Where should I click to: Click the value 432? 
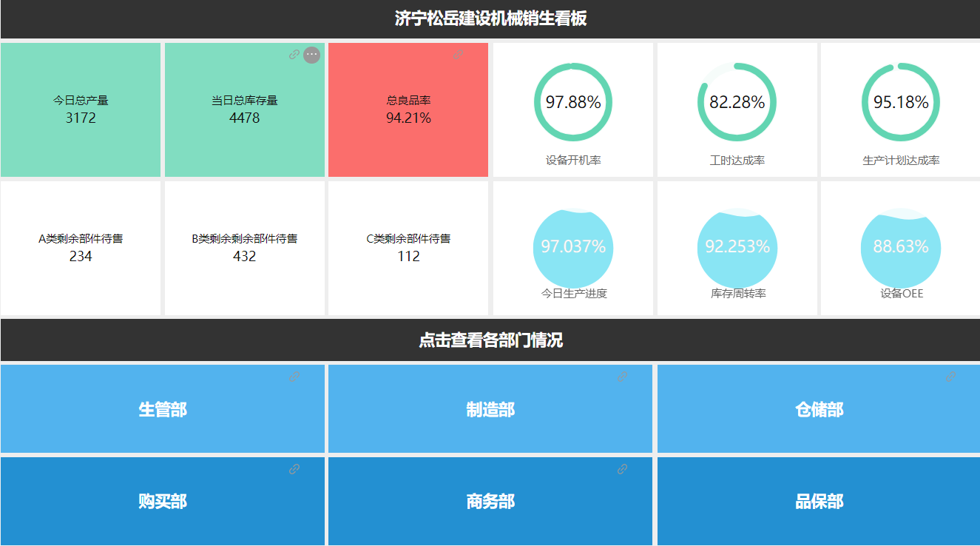(245, 257)
